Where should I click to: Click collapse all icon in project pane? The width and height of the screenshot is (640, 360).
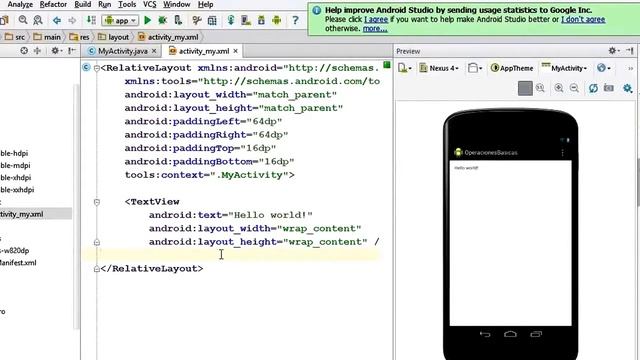[x=38, y=51]
